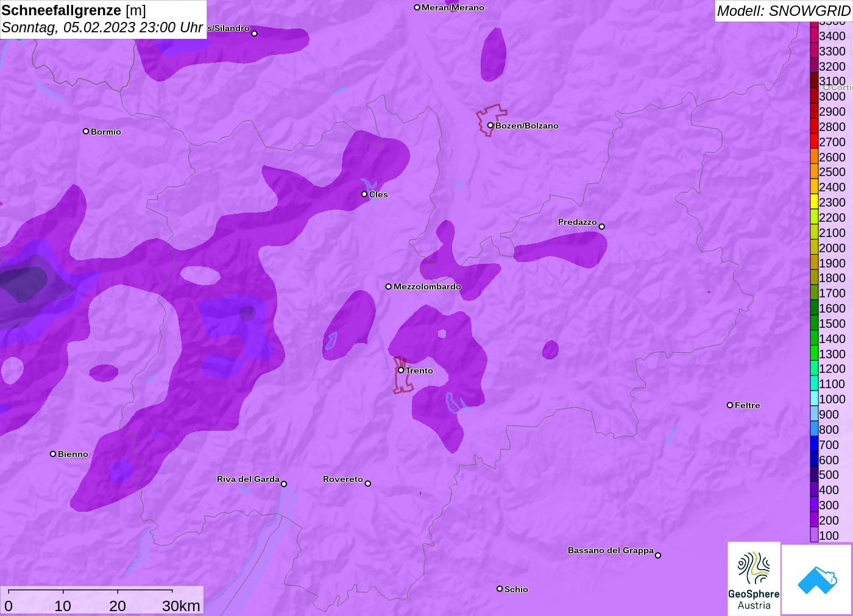Select the Trento city label
853x616 pixels.
pos(419,370)
